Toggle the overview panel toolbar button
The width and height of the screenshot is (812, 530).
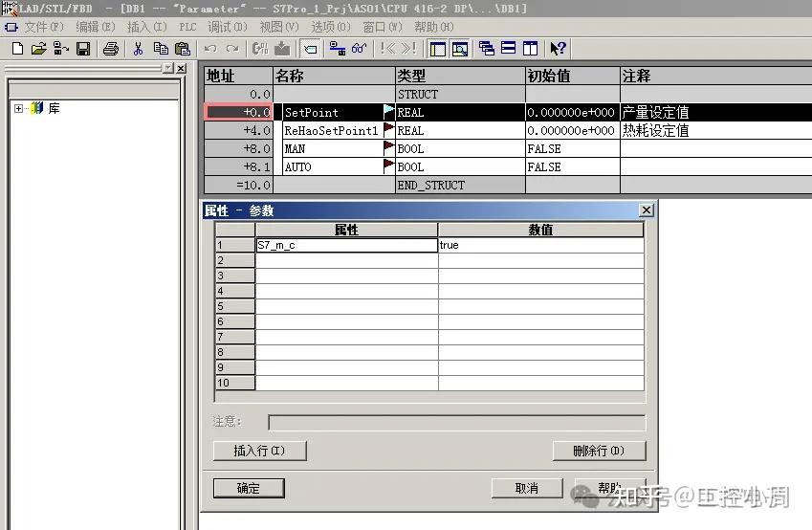[438, 49]
